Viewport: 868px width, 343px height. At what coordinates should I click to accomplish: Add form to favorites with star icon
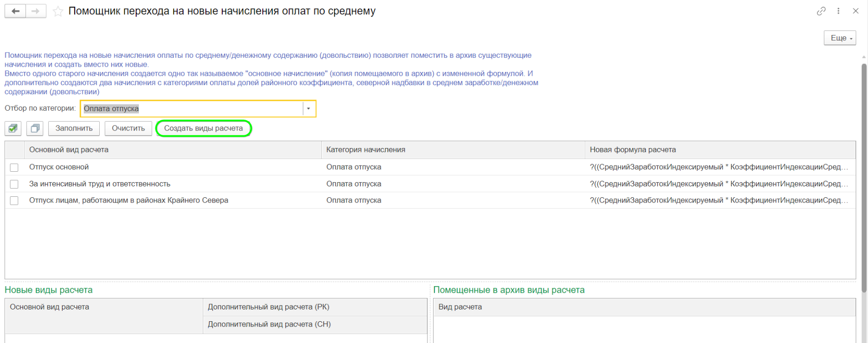pos(58,11)
